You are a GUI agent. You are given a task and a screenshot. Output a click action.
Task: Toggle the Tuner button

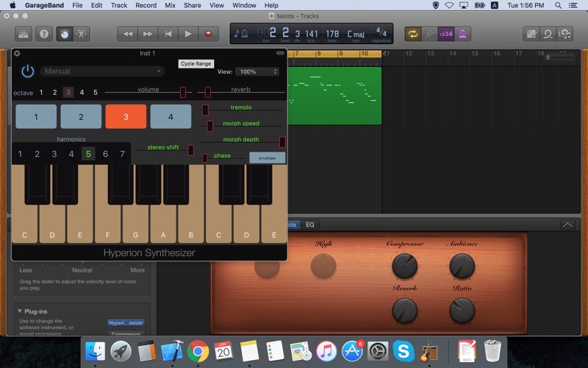[429, 34]
